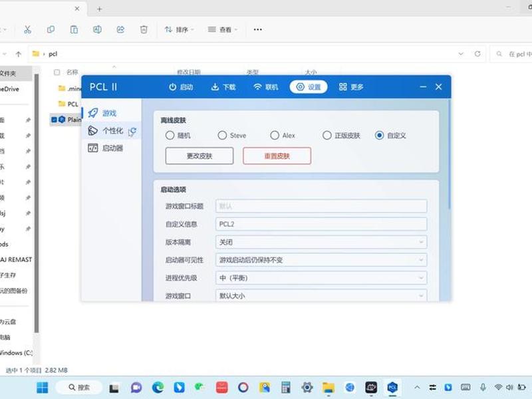This screenshot has height=399, width=532.
Task: Select Windows (C:) in Explorer sidebar
Action: [16, 352]
